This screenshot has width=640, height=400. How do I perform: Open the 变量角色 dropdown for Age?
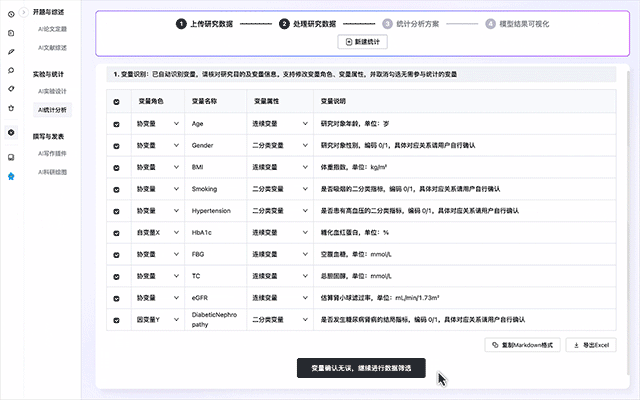pos(158,124)
